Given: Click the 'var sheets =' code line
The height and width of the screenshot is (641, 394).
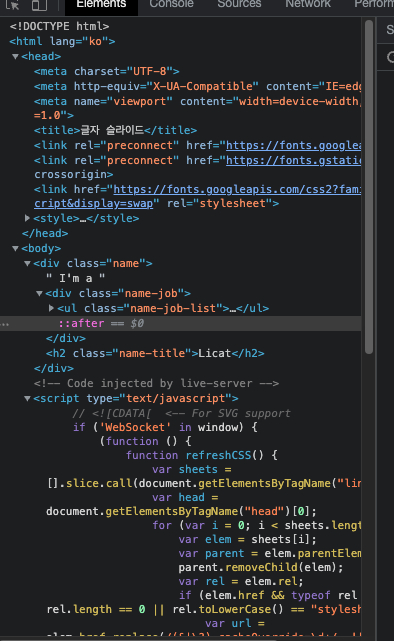Looking at the screenshot, I should 192,469.
